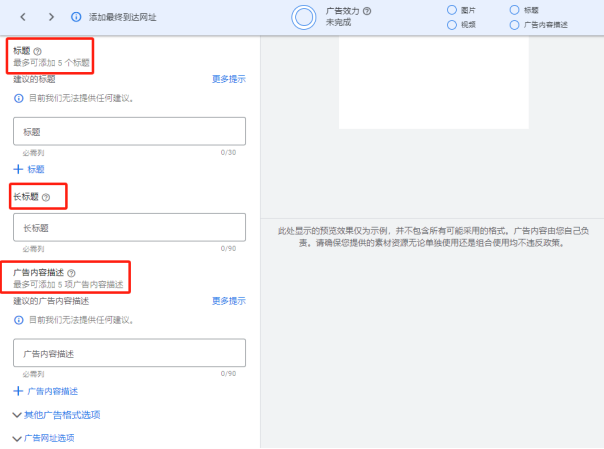This screenshot has width=604, height=449.
Task: Select the 视频 status circle
Action: tap(452, 25)
